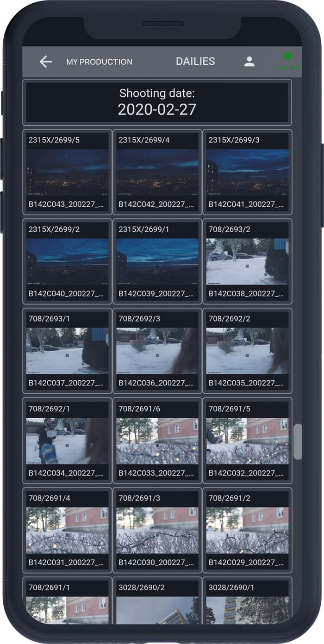Open clip B142C041 night skyline thumbnail
324x644 pixels.
pyautogui.click(x=247, y=172)
